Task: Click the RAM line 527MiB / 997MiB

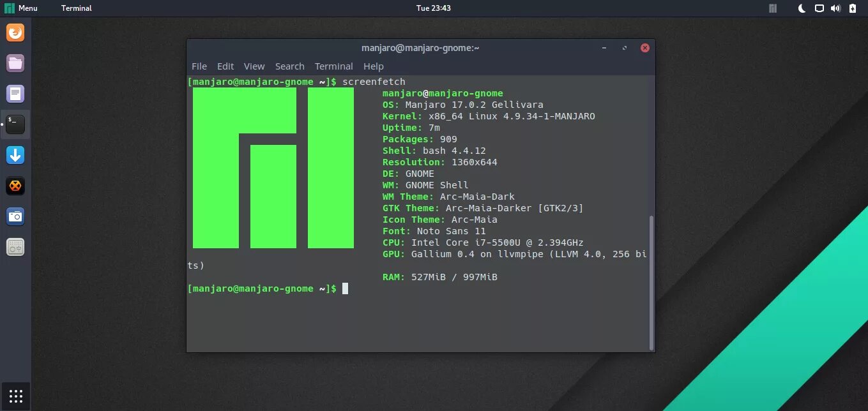Action: pyautogui.click(x=440, y=277)
